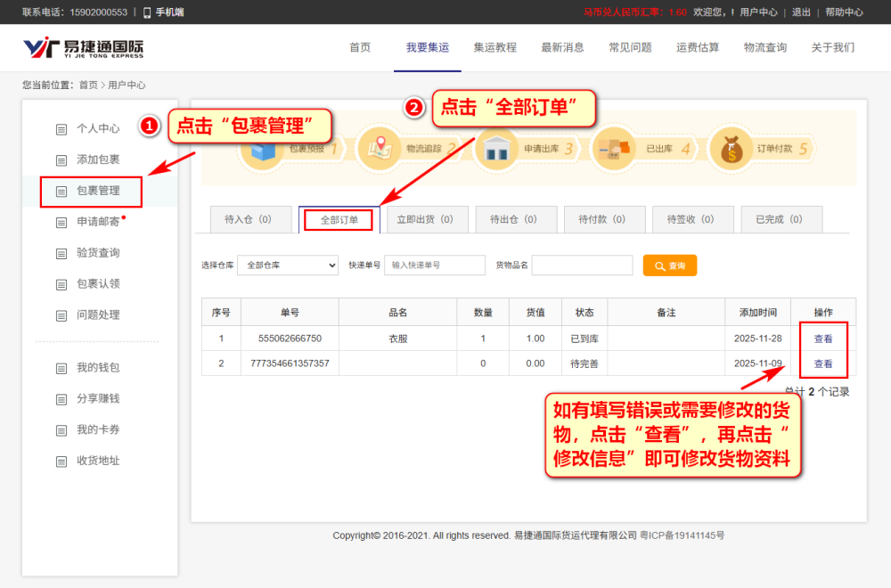891x588 pixels.
Task: Open the 手机端 mobile icon link
Action: [163, 12]
